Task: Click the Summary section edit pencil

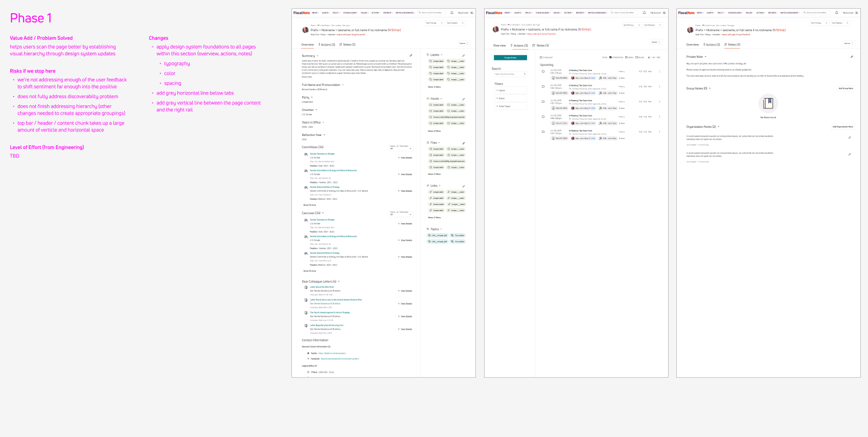Action: 411,55
